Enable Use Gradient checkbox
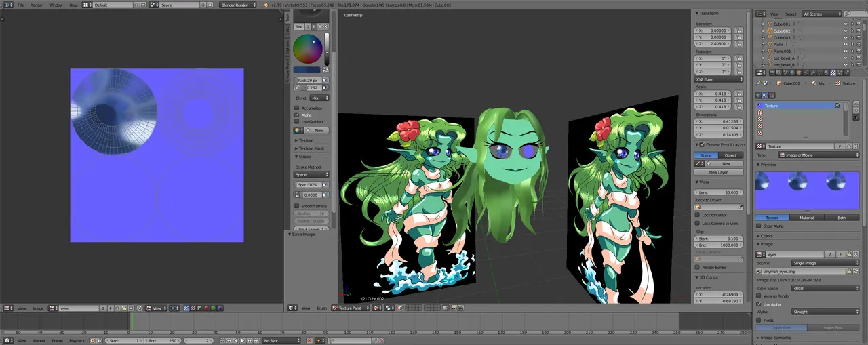 (297, 122)
